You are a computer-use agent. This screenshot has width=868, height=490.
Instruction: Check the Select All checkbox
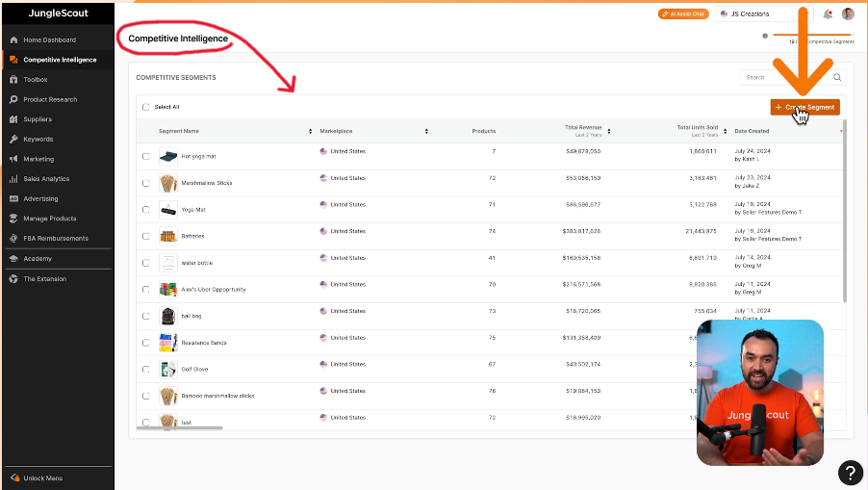pos(146,107)
